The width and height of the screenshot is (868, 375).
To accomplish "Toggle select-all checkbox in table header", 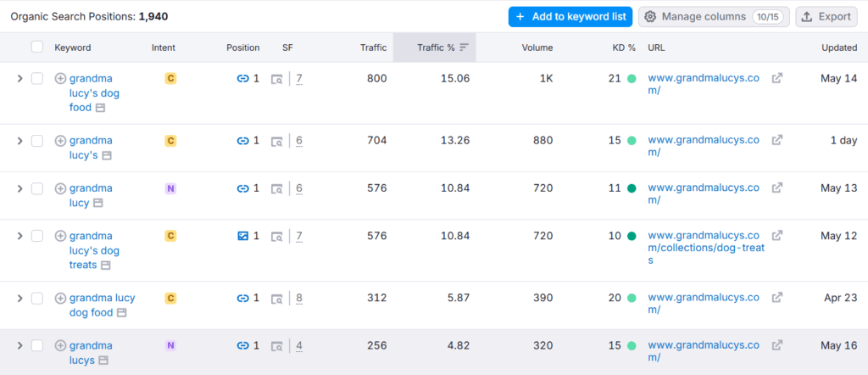I will [x=37, y=47].
